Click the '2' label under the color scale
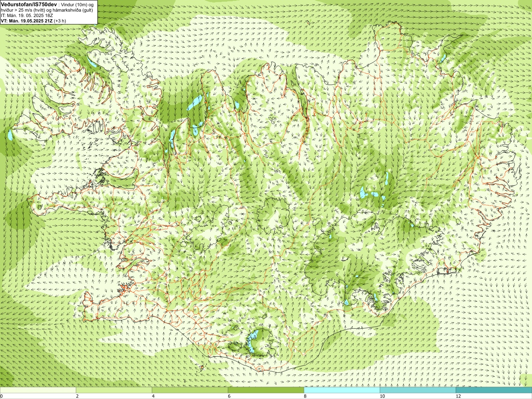The width and height of the screenshot is (532, 399). pos(77,396)
